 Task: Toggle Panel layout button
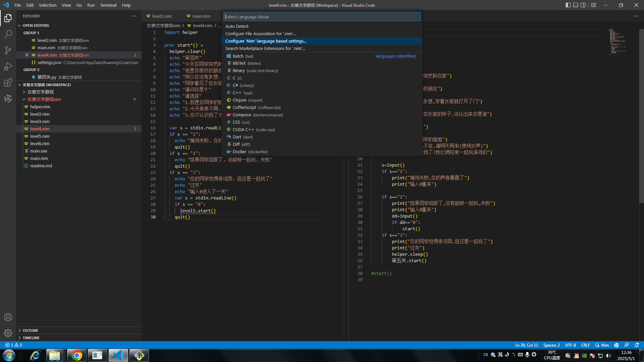pos(576,5)
